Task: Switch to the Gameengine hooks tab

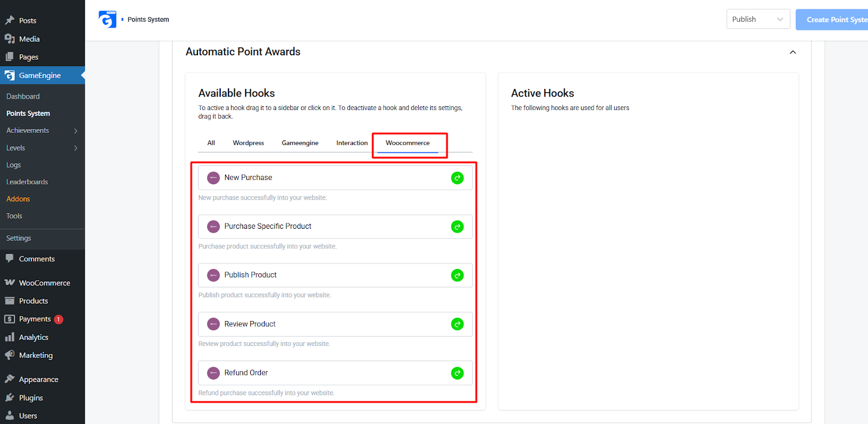Action: coord(300,143)
